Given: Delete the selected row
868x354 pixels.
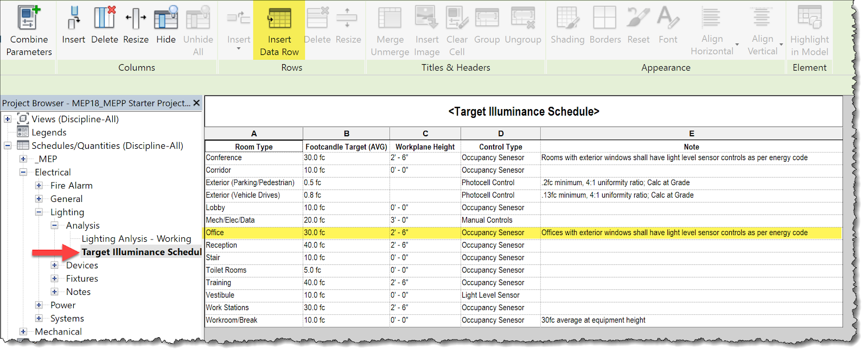Looking at the screenshot, I should point(317,25).
